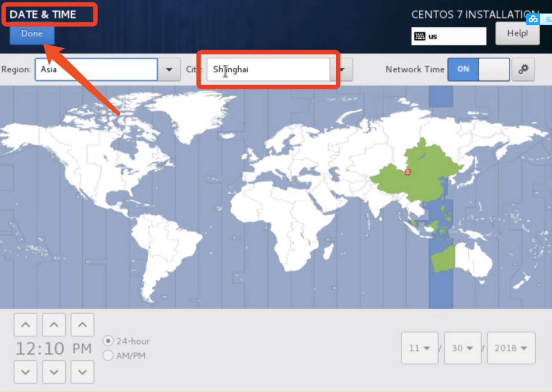552x392 pixels.
Task: Decrease hours with first down arrow
Action: 26,372
